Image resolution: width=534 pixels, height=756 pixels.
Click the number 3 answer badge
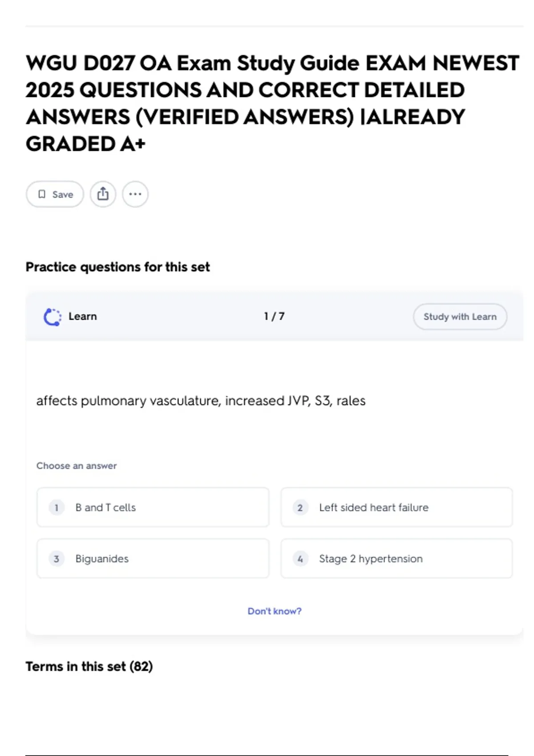(x=57, y=559)
